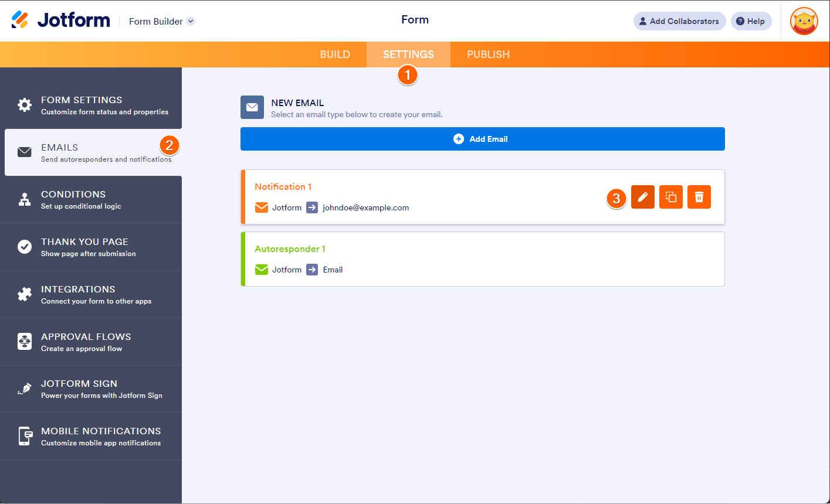Click the trash delete icon for Notification 1
This screenshot has height=504, width=830.
[x=699, y=197]
